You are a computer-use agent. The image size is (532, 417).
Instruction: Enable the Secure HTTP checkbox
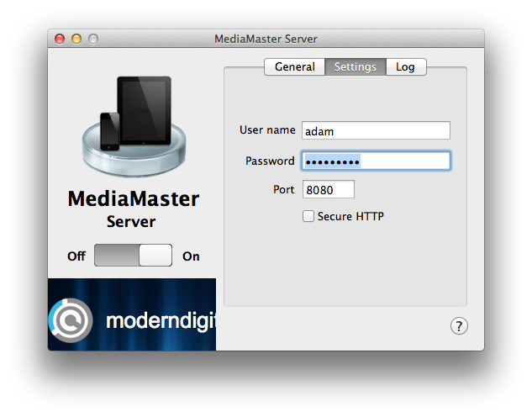coord(308,216)
